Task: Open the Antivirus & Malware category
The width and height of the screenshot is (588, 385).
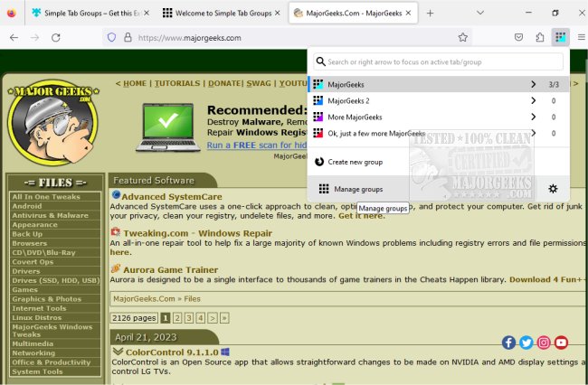Action: pos(51,215)
